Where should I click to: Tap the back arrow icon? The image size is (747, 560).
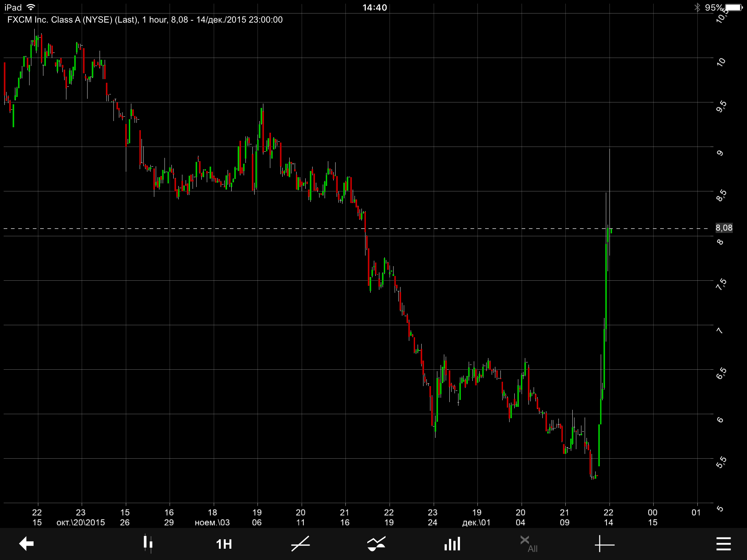tap(26, 544)
